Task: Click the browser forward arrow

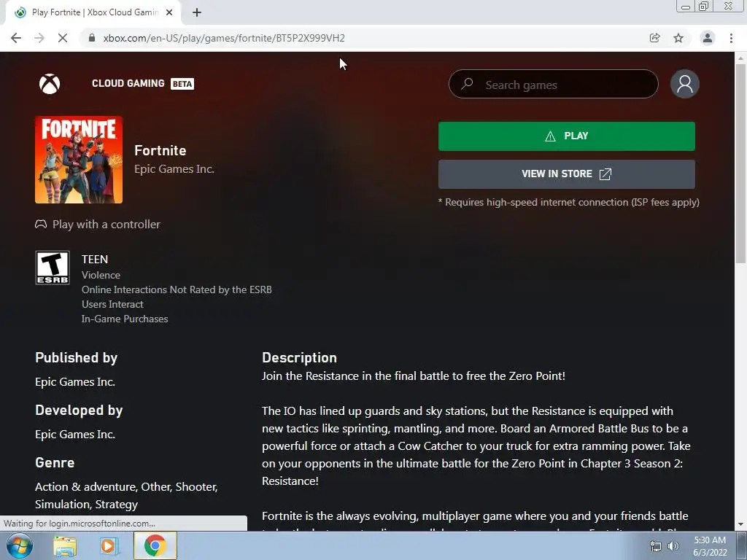Action: pyautogui.click(x=39, y=38)
